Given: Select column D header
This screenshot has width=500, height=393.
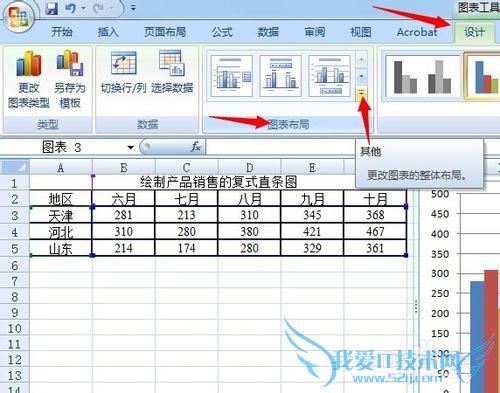Looking at the screenshot, I should pyautogui.click(x=249, y=167).
